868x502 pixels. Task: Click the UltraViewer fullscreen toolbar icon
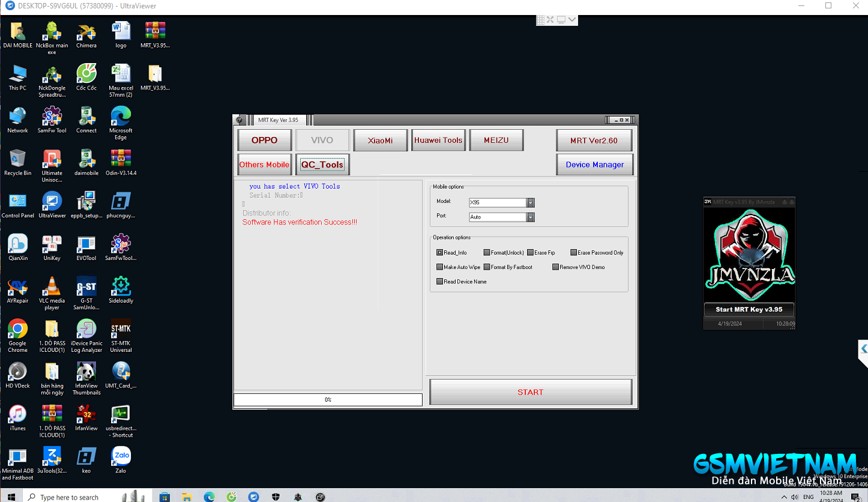(x=550, y=20)
